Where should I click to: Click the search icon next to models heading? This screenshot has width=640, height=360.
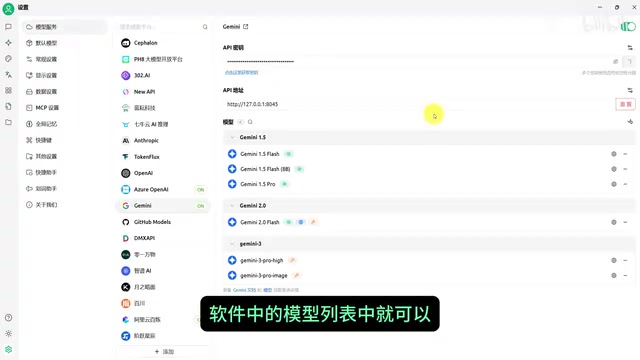(250, 122)
